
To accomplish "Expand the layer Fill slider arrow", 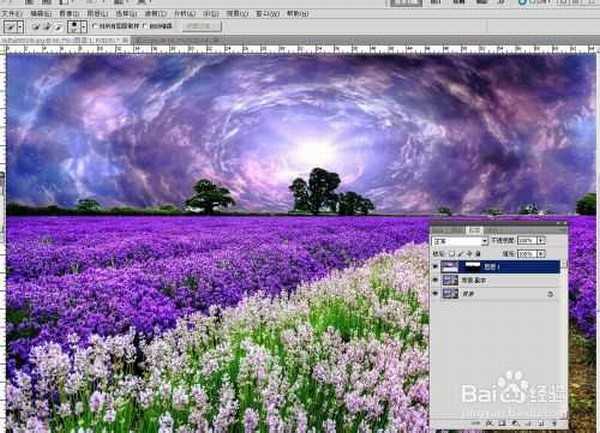I will (x=541, y=254).
